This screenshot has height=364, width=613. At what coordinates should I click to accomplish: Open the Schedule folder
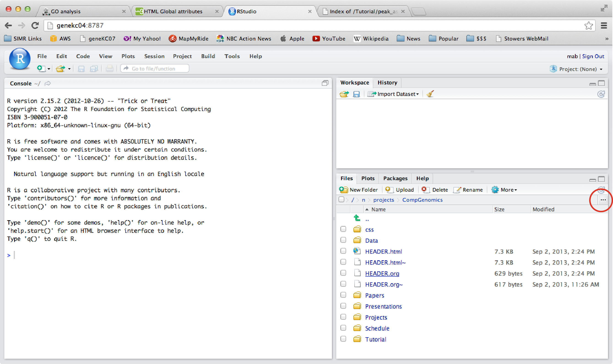pos(377,328)
